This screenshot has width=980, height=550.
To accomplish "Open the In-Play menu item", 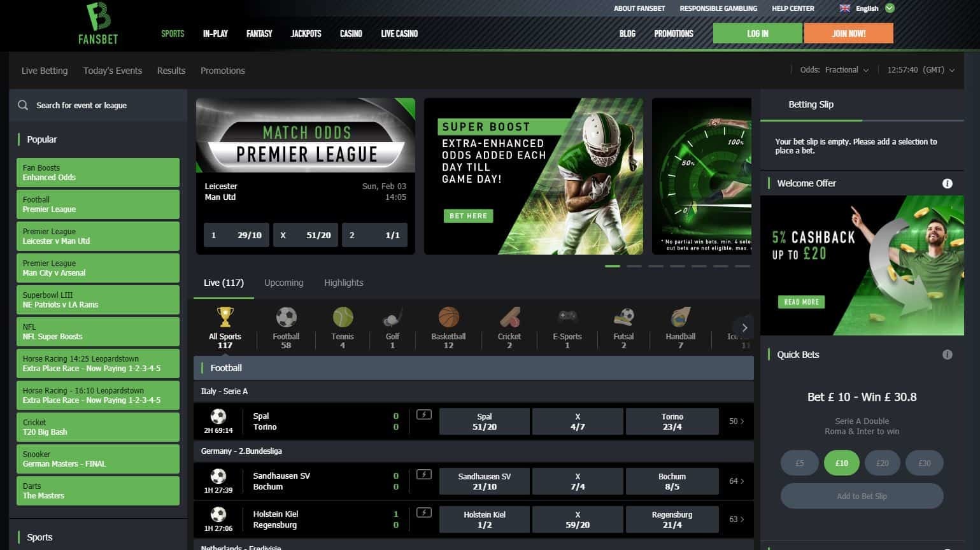I will click(215, 34).
